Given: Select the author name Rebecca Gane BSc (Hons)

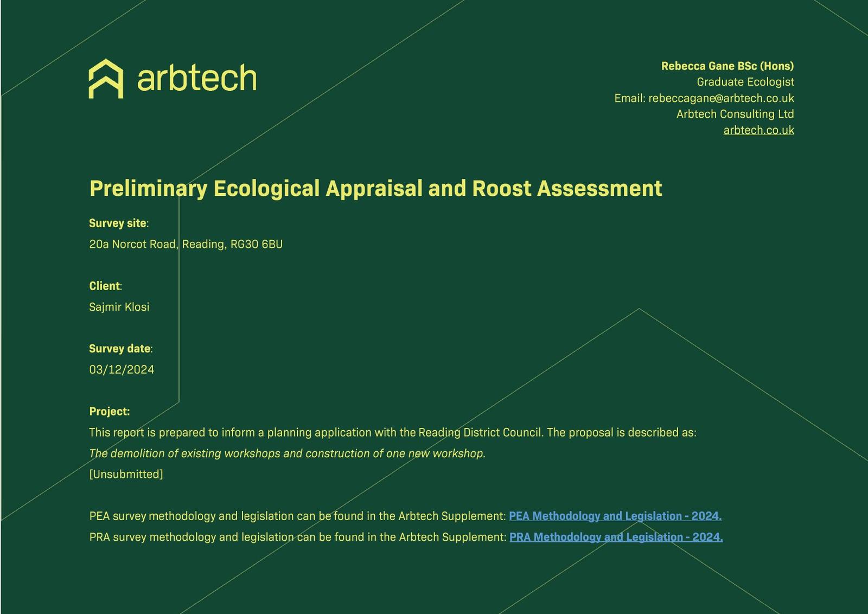Looking at the screenshot, I should coord(727,66).
